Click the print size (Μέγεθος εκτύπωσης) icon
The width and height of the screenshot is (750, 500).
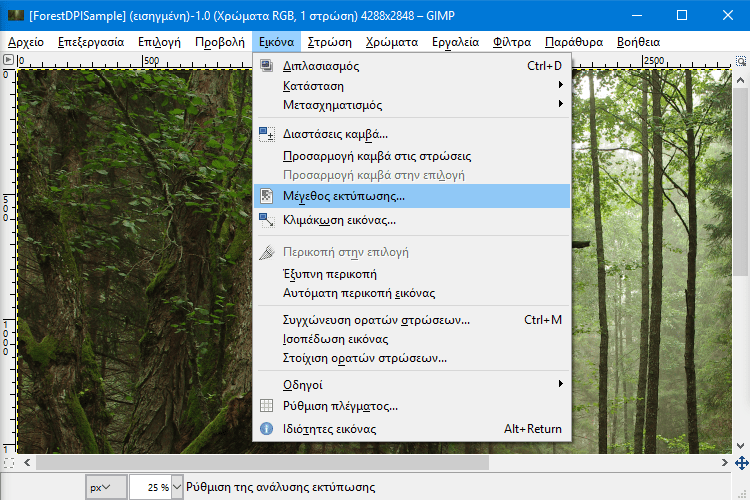[x=266, y=196]
